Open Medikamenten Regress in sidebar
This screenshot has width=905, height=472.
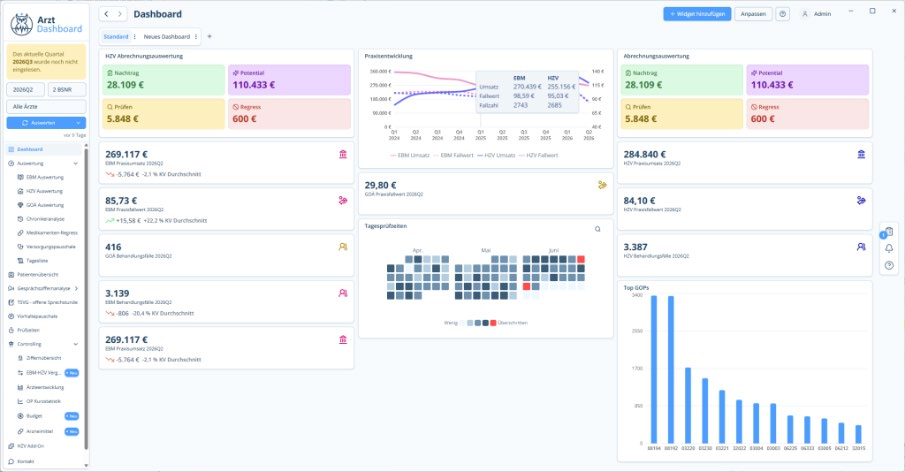pos(51,233)
